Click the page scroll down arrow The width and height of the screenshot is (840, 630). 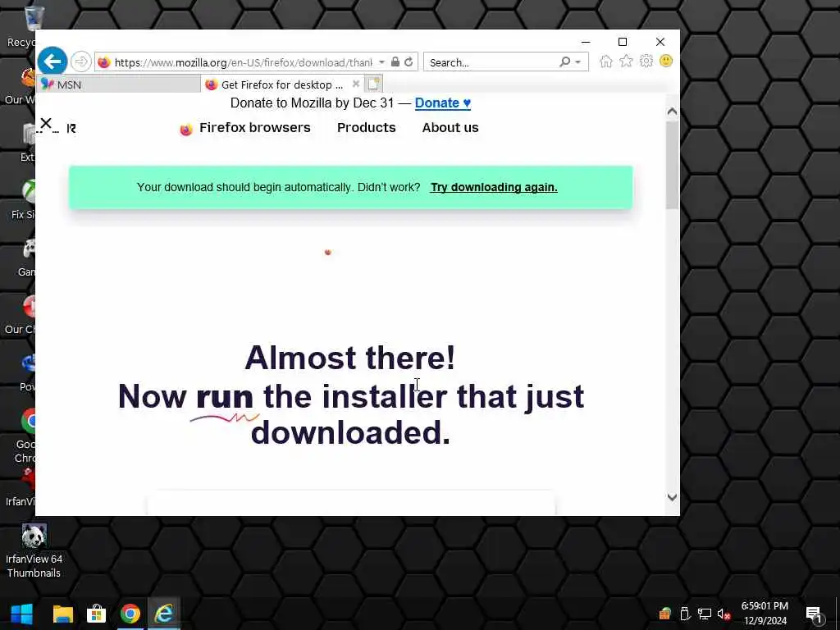pyautogui.click(x=672, y=497)
